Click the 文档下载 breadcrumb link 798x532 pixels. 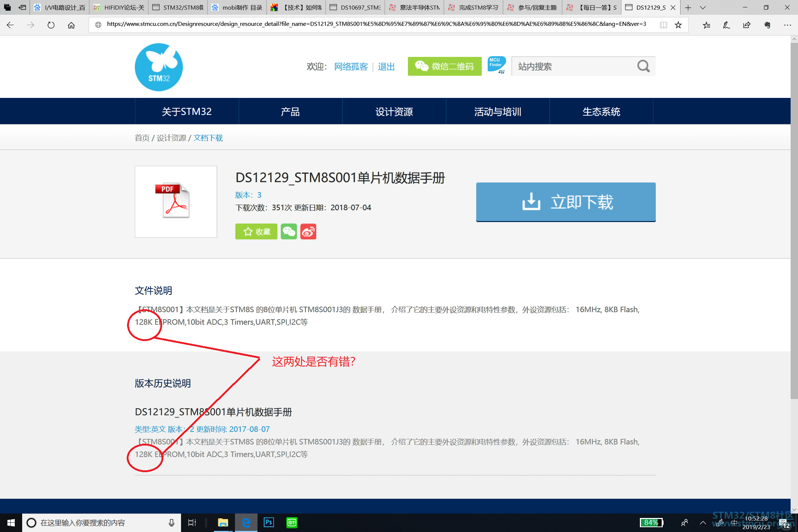[208, 138]
